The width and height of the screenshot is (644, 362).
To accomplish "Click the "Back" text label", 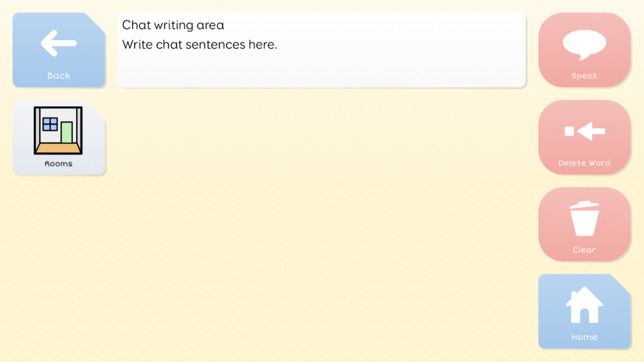I will (58, 76).
